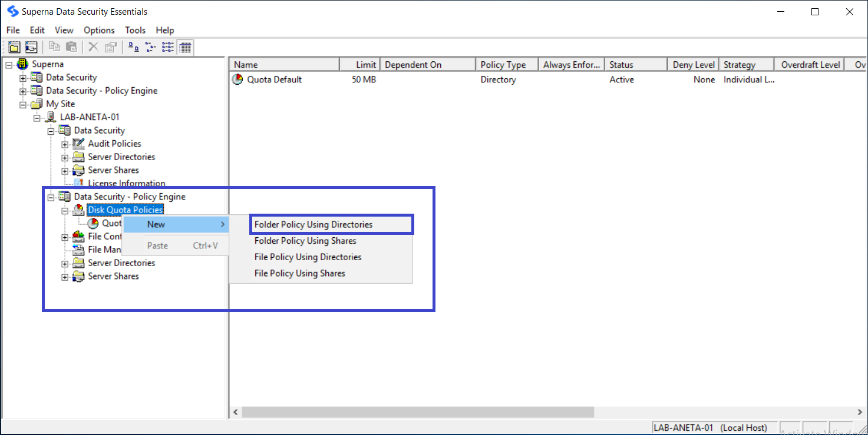Choose File Policy Using Shares
Viewport: 868px width, 435px height.
pos(321,273)
